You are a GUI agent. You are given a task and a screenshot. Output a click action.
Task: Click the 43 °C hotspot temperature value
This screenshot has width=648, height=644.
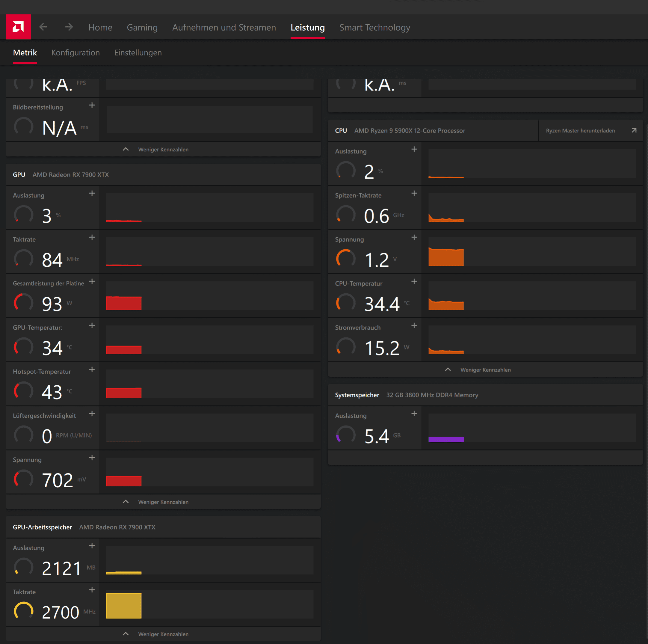pyautogui.click(x=52, y=392)
